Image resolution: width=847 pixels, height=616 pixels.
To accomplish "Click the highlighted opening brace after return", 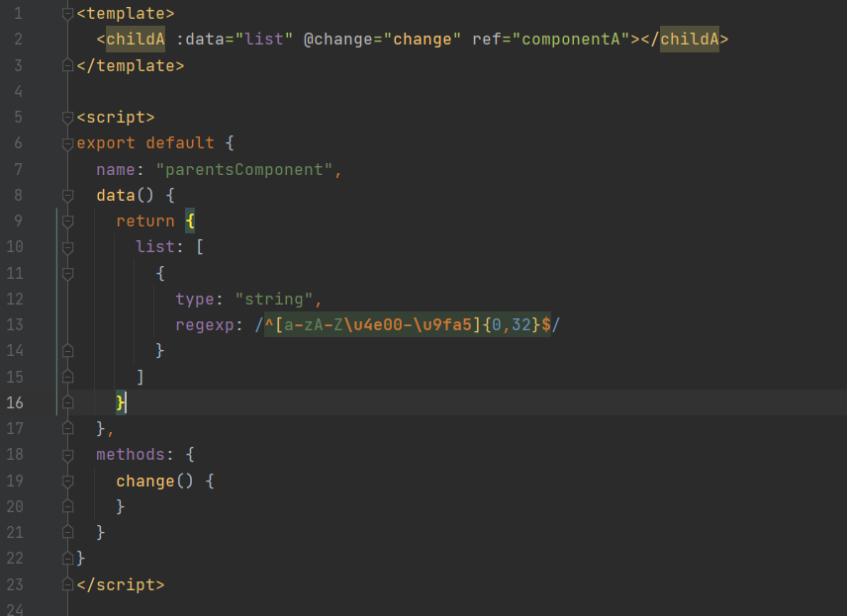I will [x=190, y=221].
